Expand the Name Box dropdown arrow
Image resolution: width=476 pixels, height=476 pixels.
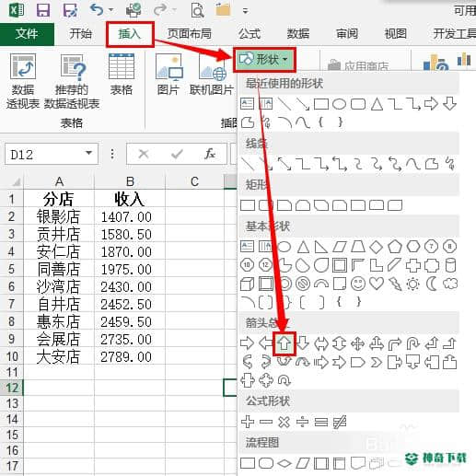click(x=88, y=153)
